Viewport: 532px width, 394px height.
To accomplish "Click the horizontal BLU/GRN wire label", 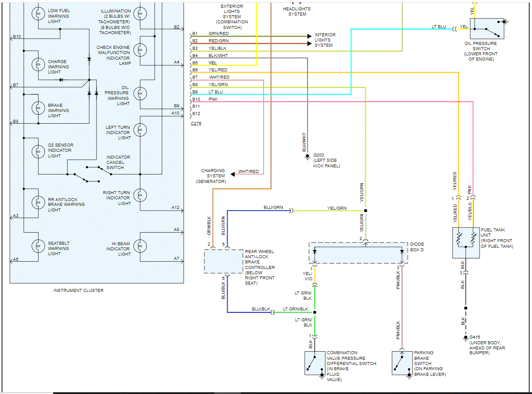I will tap(273, 208).
